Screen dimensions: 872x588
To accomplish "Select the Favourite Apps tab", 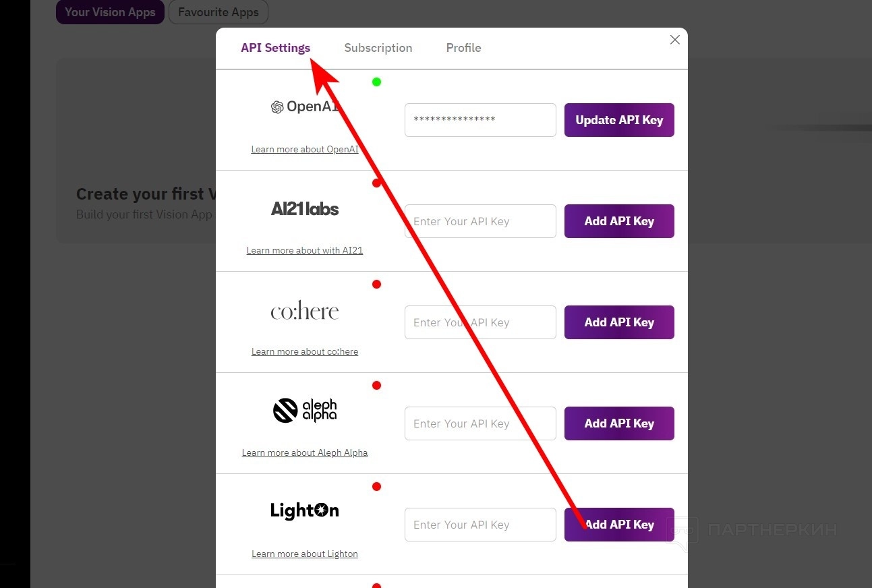I will tap(218, 12).
